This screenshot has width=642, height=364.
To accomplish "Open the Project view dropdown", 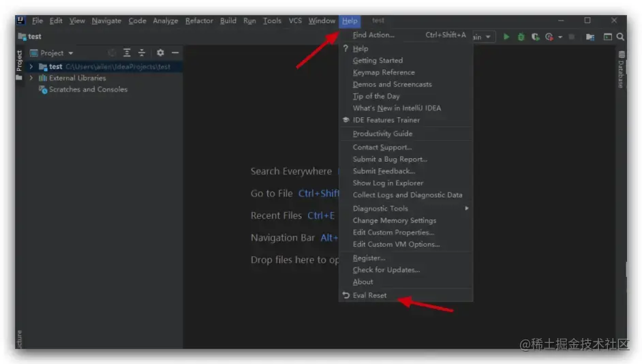I will tap(52, 52).
